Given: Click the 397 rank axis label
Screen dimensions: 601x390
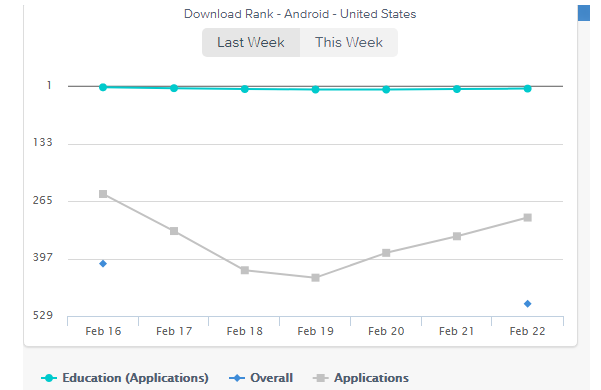Looking at the screenshot, I should click(43, 257).
